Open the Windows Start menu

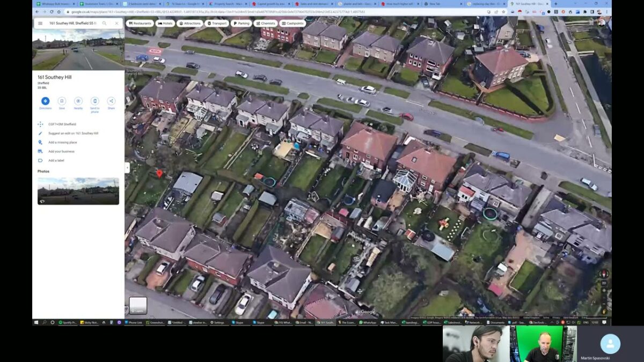tap(36, 323)
